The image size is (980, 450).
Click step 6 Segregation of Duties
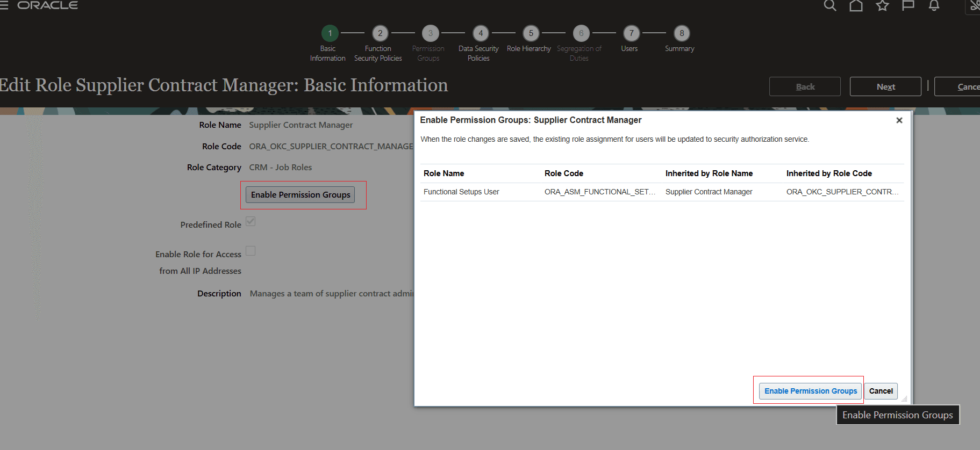pyautogui.click(x=581, y=33)
